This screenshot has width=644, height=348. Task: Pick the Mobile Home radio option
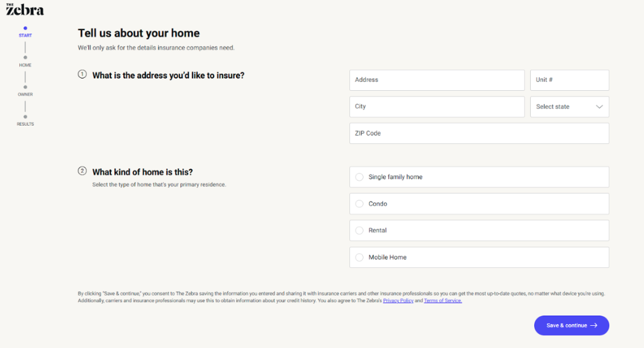(359, 258)
